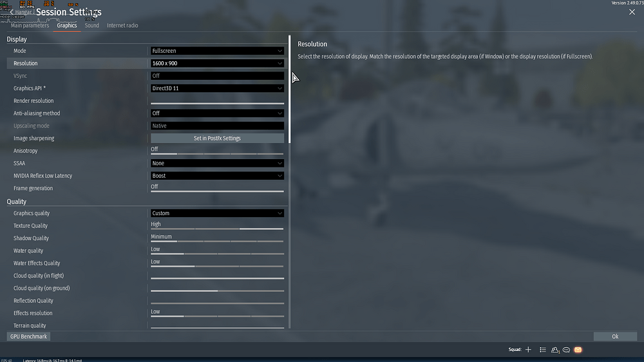Adjust the Anisotropy slider

point(217,154)
